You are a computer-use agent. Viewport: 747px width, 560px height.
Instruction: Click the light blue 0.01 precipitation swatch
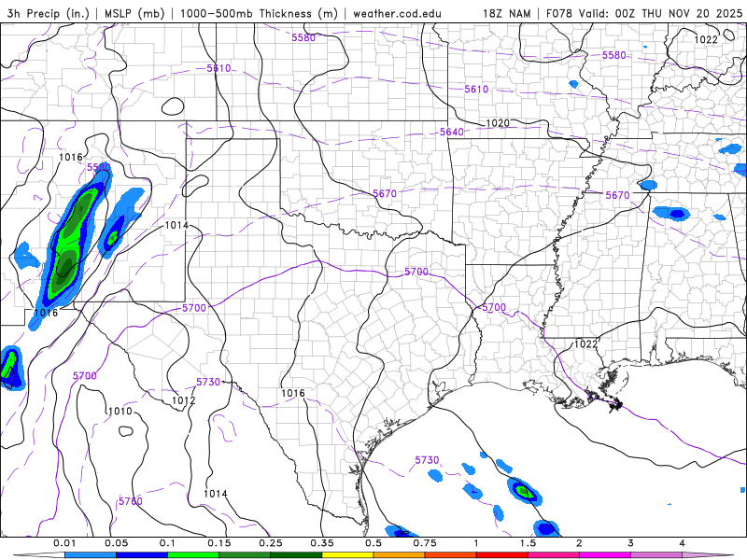click(x=91, y=555)
